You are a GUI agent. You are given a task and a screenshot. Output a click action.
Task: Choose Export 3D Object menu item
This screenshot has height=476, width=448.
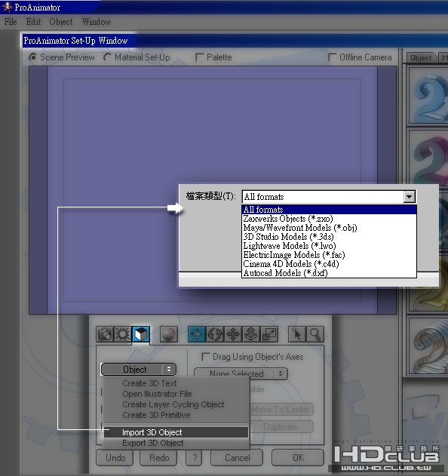point(176,443)
